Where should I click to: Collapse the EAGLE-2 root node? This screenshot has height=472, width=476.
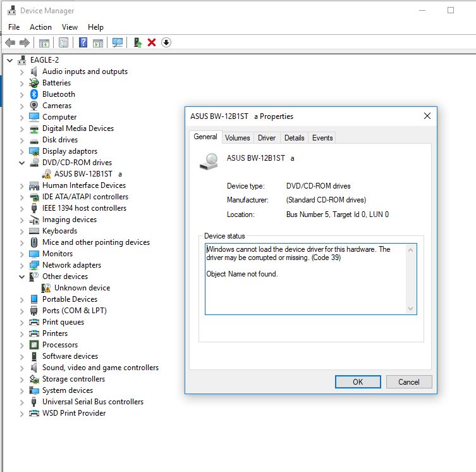pos(9,60)
